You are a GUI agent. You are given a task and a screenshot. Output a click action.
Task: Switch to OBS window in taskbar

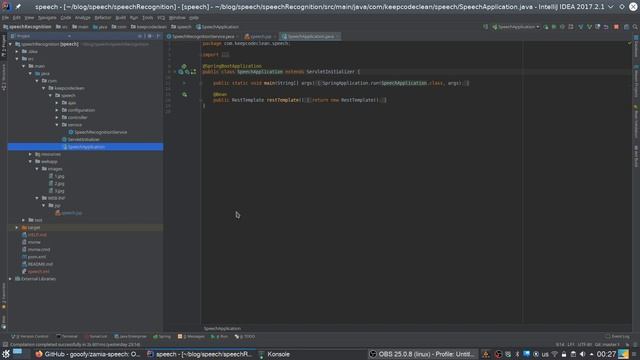coord(422,354)
